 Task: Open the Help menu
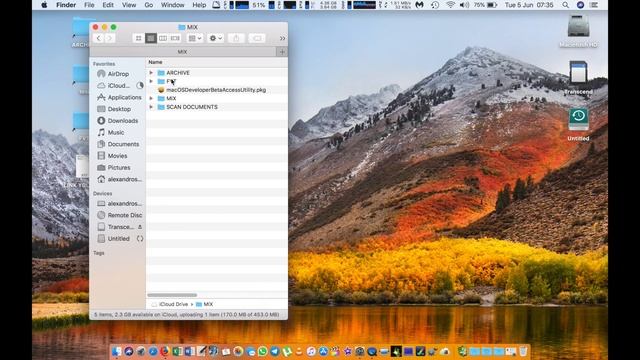199,5
